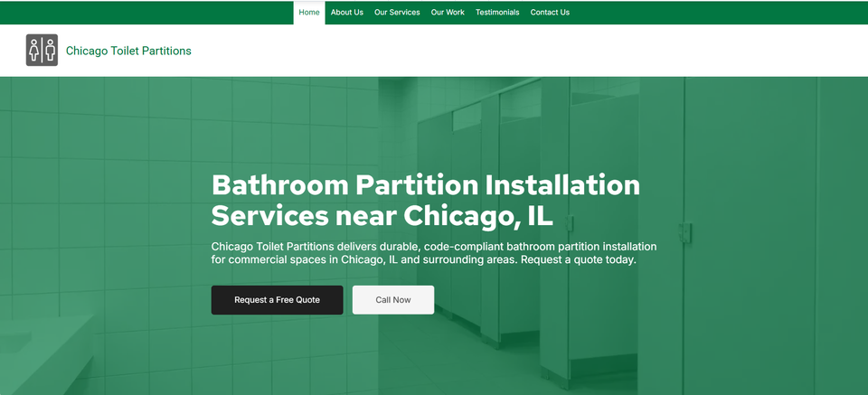Open Our Services menu item

pos(397,12)
